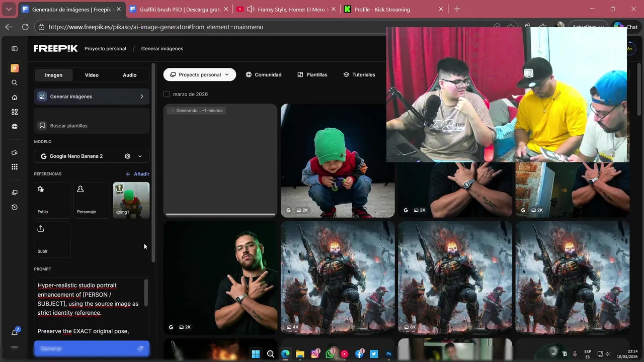Viewport: 644px width, 362px height.
Task: Switch to the Video tab
Action: point(92,75)
